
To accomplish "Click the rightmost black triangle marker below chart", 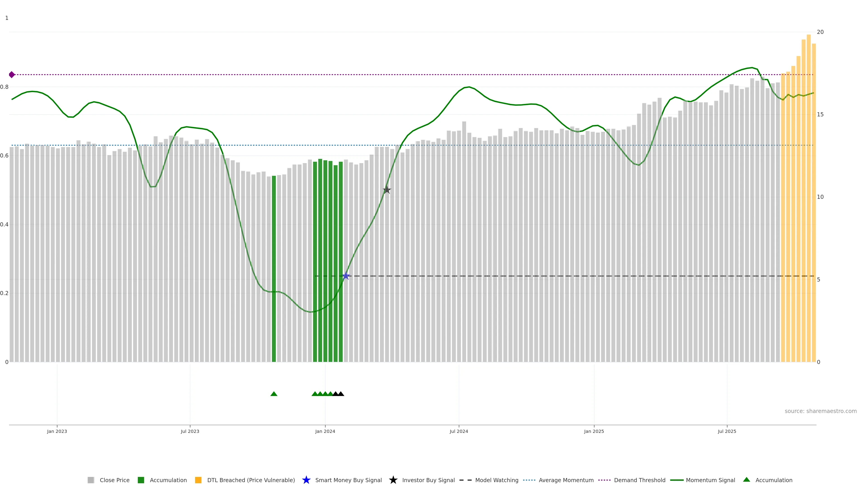I will point(341,394).
